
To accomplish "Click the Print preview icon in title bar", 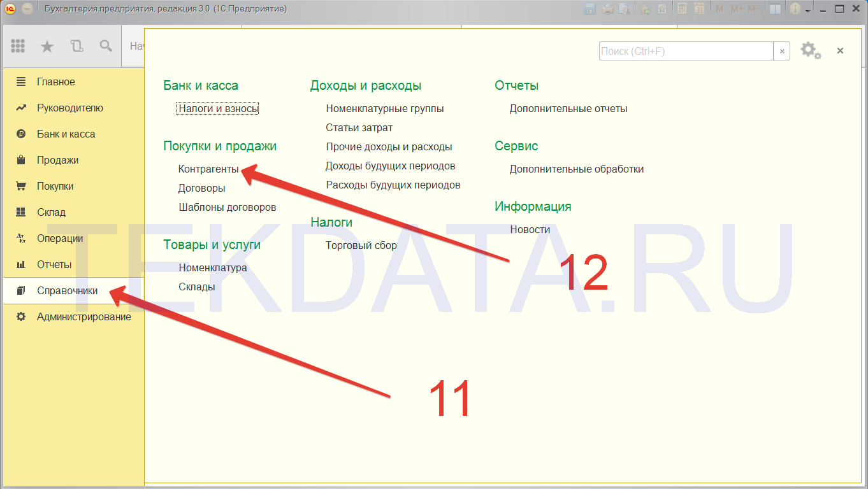I will point(625,9).
